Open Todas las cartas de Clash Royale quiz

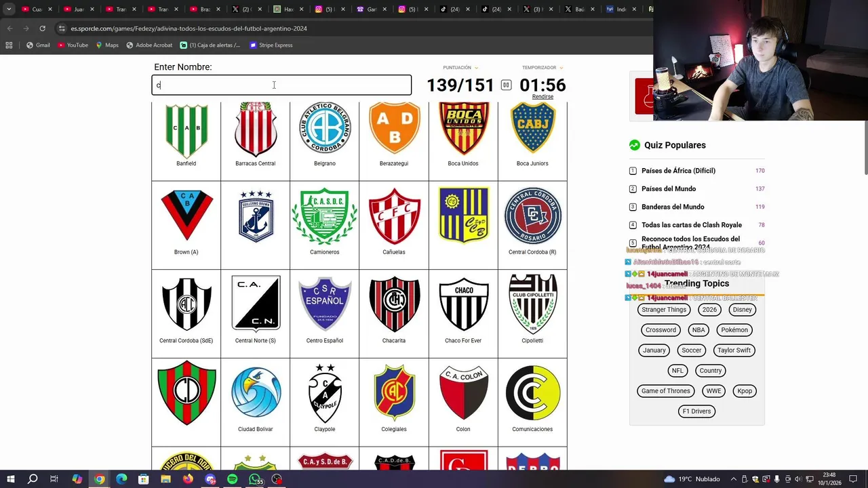pyautogui.click(x=692, y=225)
